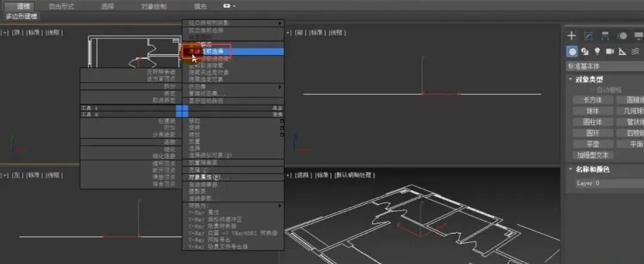Open the Hierarchy panel icon
This screenshot has width=644, height=264.
pyautogui.click(x=605, y=36)
